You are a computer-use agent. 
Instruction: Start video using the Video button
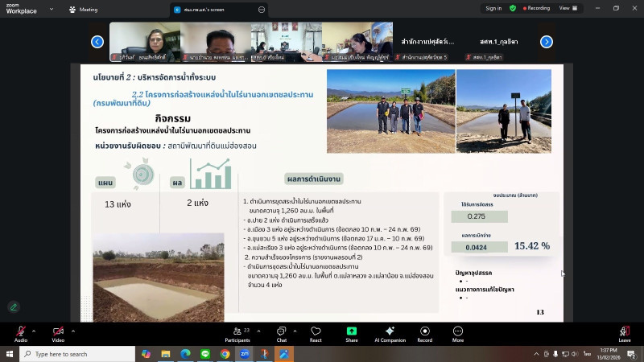click(58, 332)
